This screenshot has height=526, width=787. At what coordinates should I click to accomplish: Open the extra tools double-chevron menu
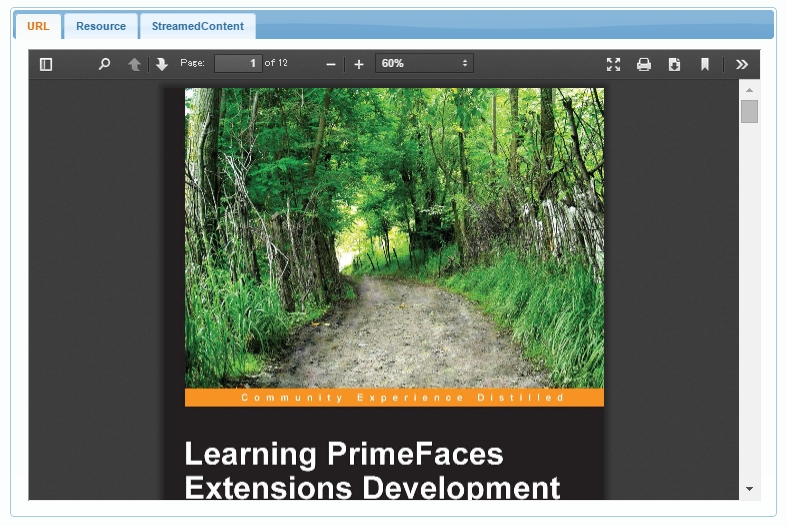742,64
